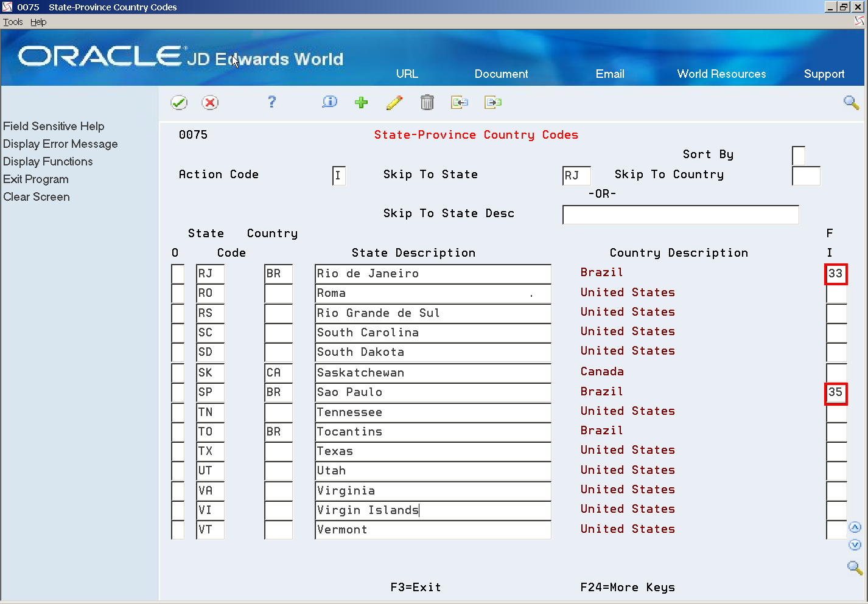Image resolution: width=868 pixels, height=604 pixels.
Task: Select Clear Screen in the sidebar
Action: click(x=37, y=196)
